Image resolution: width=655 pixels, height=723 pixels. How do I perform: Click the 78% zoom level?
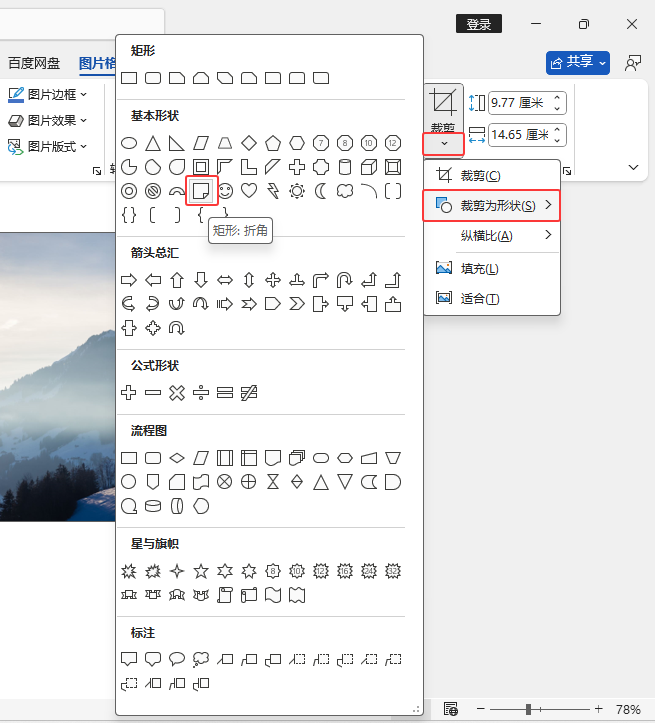tap(628, 709)
